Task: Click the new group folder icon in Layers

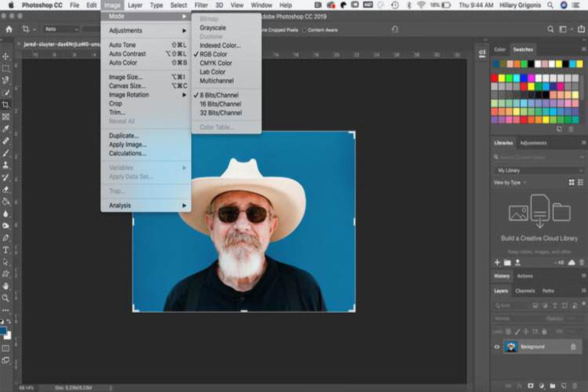Action: point(552,386)
